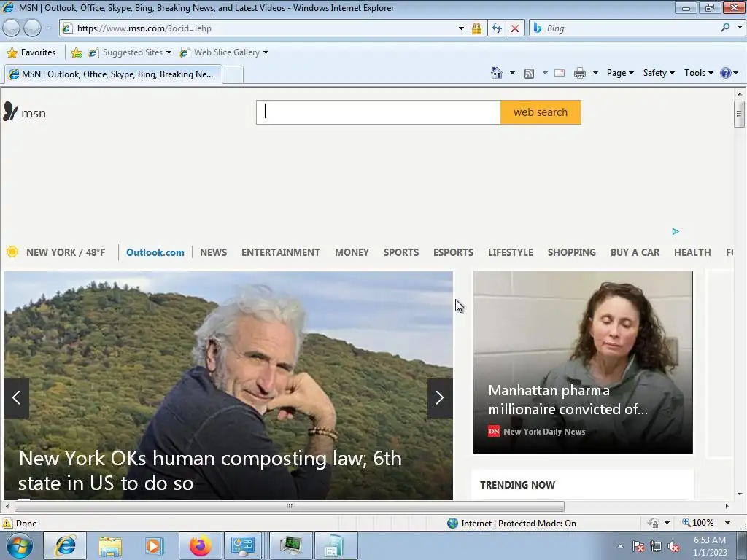The image size is (747, 560).
Task: Open the privacy icon dropdown in status bar
Action: click(x=667, y=523)
